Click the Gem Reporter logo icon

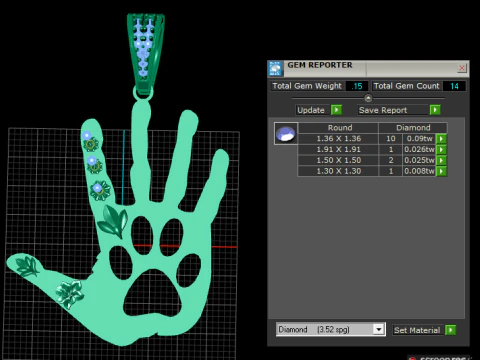coord(275,68)
